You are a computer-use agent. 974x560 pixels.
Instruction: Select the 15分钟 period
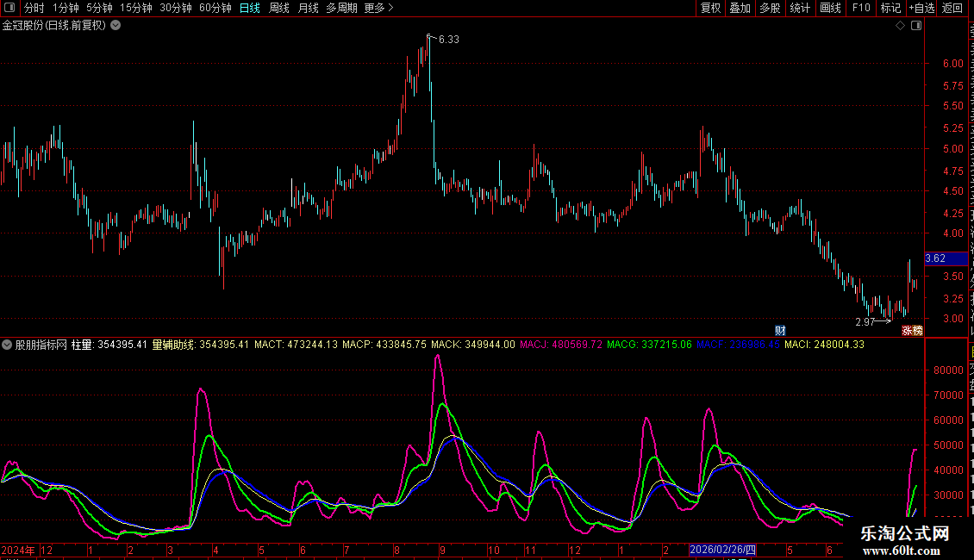[x=135, y=8]
